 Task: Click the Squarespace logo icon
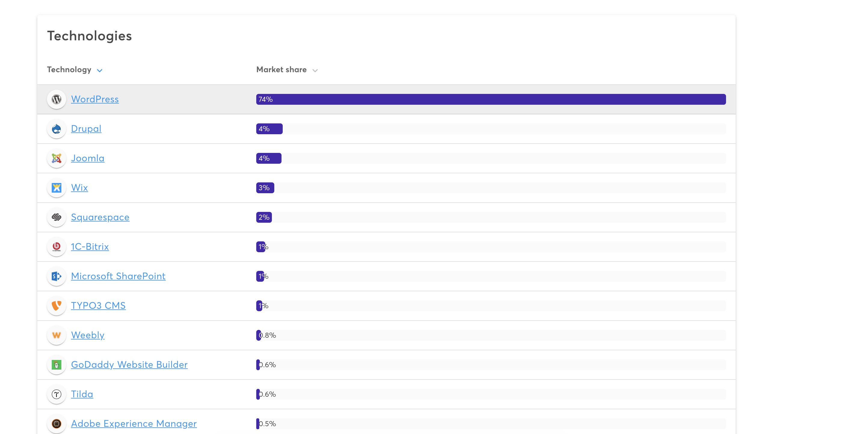click(56, 217)
